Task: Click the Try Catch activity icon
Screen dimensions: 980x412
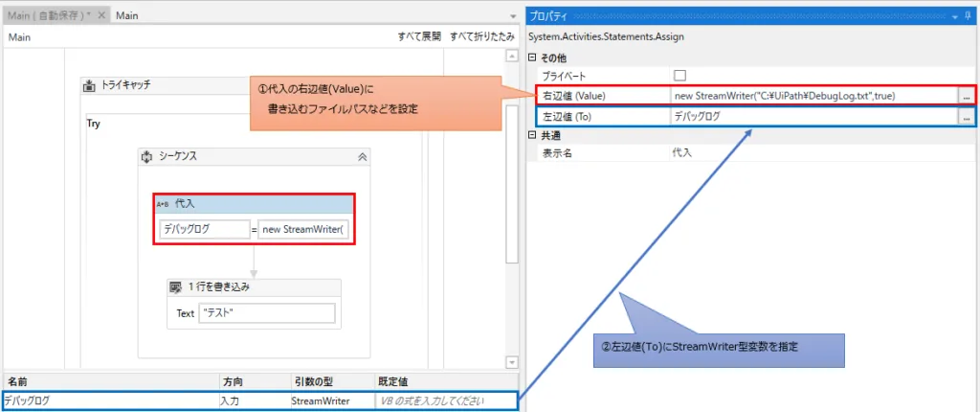Action: 89,85
